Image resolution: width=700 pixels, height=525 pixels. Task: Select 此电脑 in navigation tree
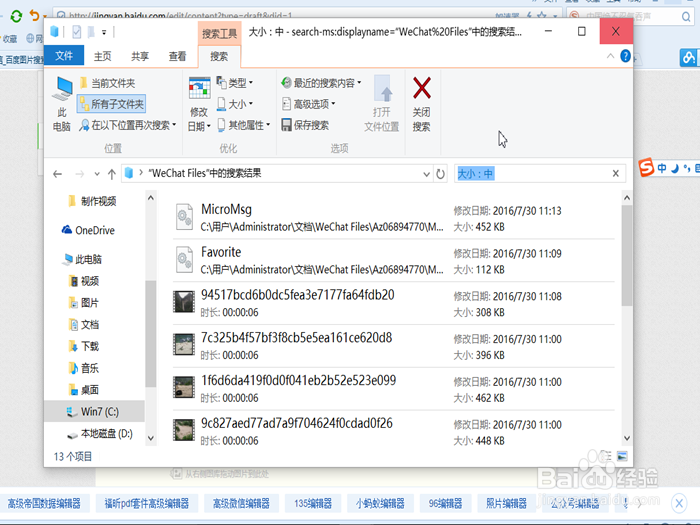coord(83,259)
